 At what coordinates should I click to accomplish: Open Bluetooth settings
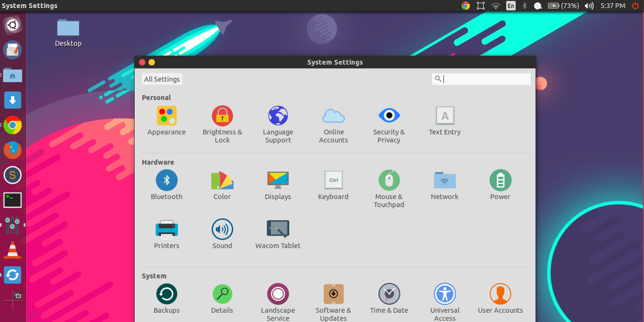click(166, 185)
